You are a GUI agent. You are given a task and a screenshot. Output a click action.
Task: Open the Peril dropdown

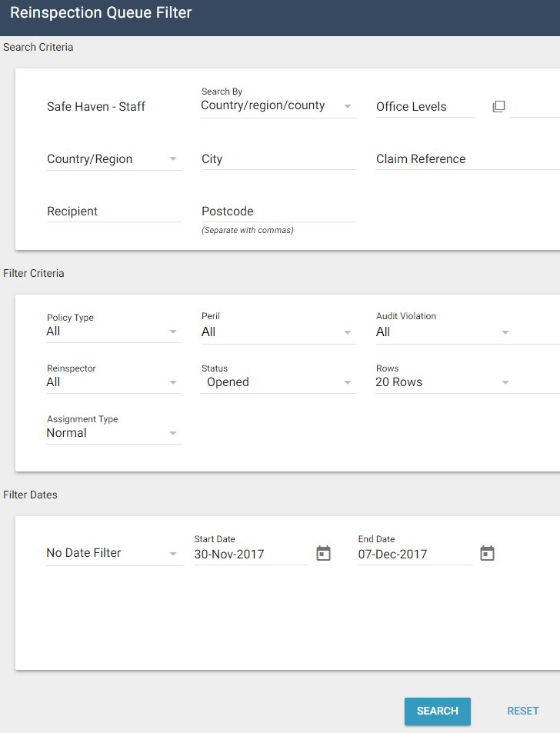click(278, 332)
